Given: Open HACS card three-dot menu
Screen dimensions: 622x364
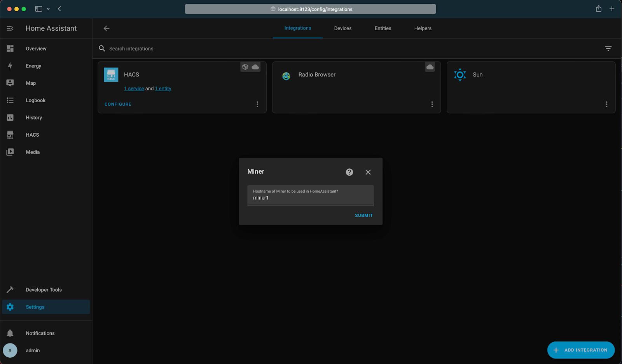Looking at the screenshot, I should pyautogui.click(x=257, y=104).
